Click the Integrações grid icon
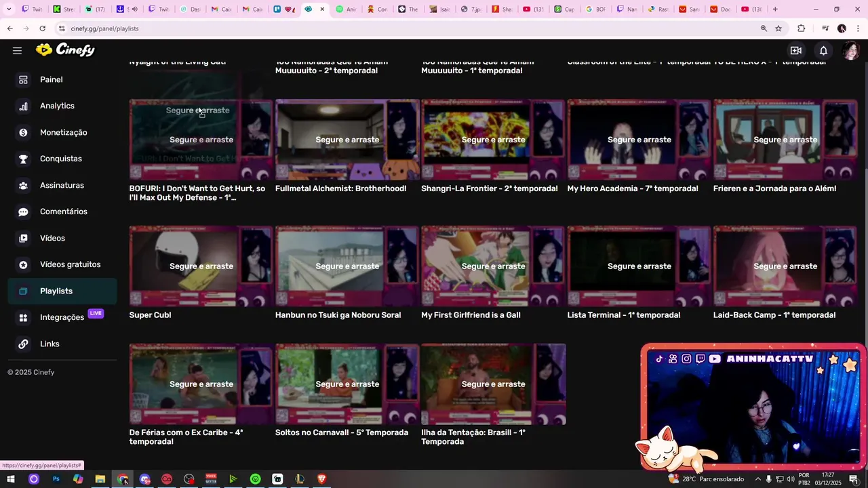The image size is (868, 488). (23, 317)
